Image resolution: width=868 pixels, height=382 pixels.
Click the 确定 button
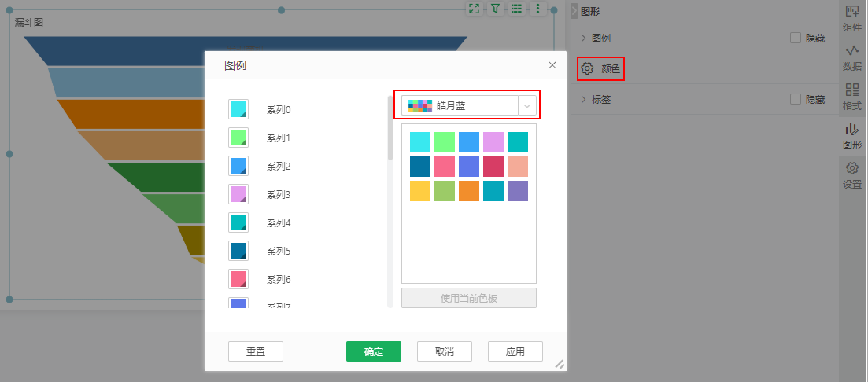(374, 351)
